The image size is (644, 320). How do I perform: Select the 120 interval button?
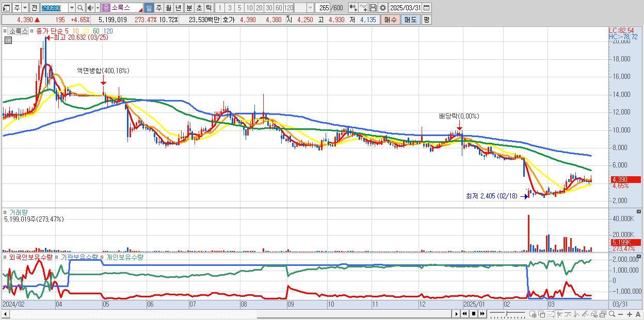pyautogui.click(x=289, y=8)
